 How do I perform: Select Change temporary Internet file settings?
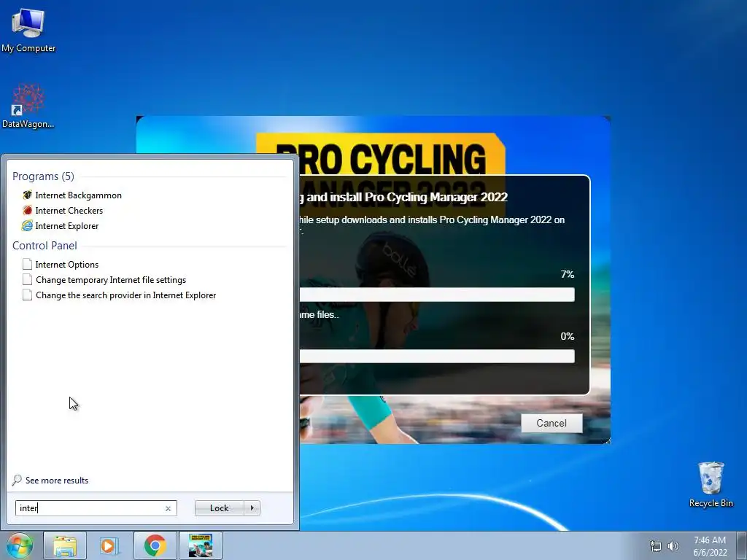click(x=111, y=280)
